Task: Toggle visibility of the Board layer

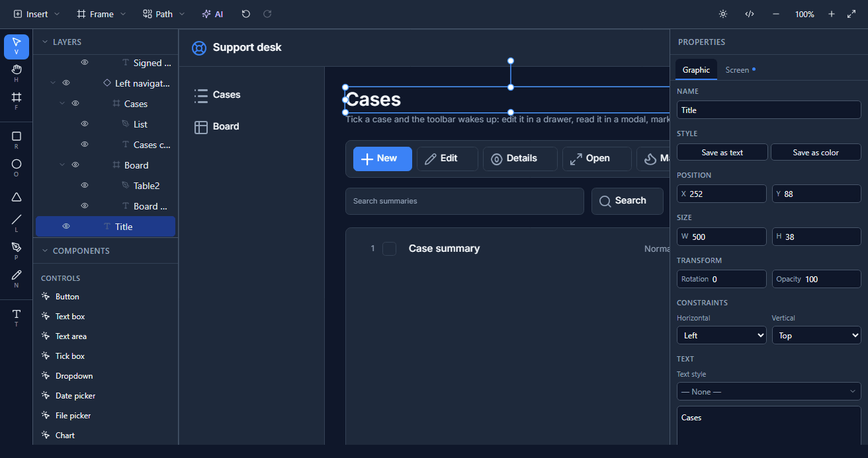Action: coord(75,165)
